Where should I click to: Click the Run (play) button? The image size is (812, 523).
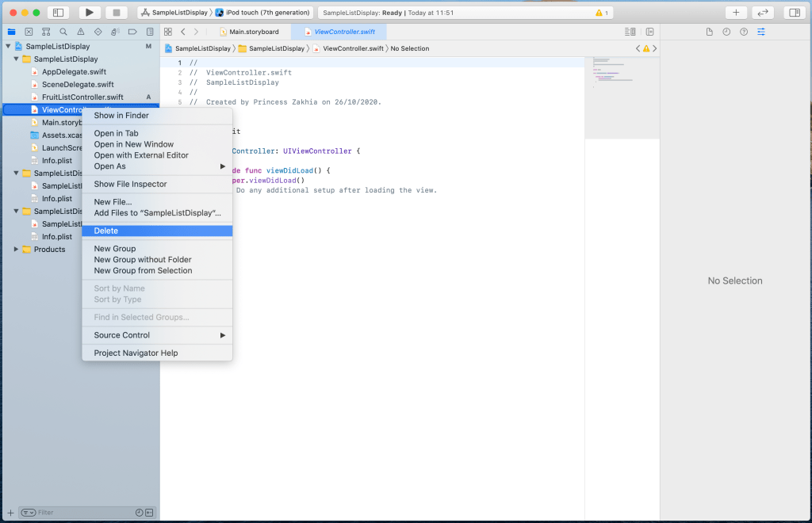coord(90,13)
